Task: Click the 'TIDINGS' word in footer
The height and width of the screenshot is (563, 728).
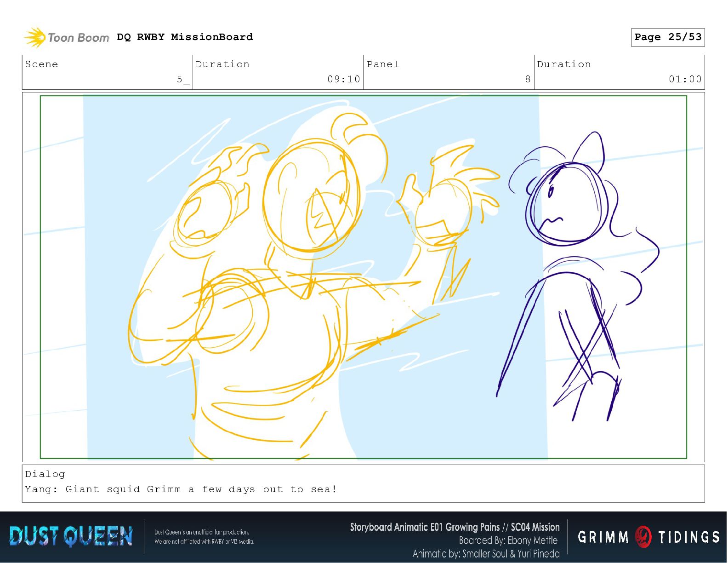Action: pos(688,537)
